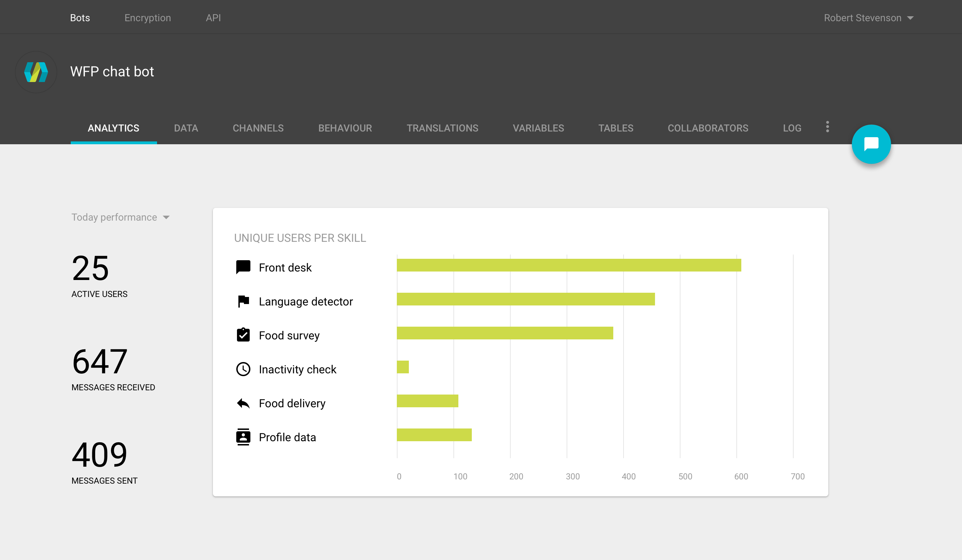962x560 pixels.
Task: Click the Food survey skill label
Action: tap(289, 335)
